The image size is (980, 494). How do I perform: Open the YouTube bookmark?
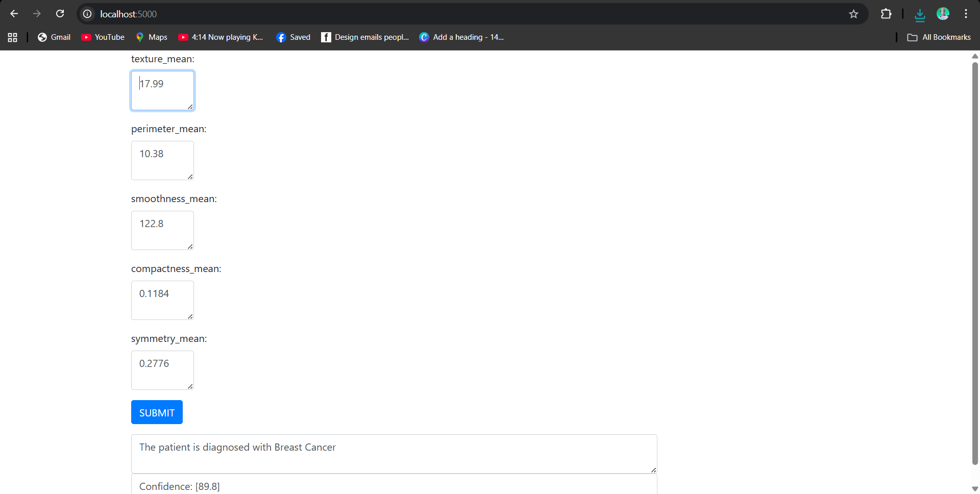tap(103, 37)
